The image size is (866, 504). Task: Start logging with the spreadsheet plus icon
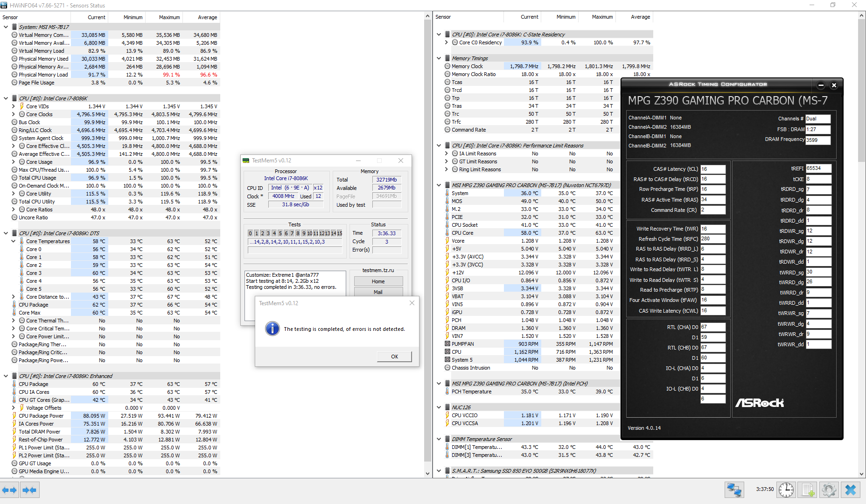coord(809,490)
